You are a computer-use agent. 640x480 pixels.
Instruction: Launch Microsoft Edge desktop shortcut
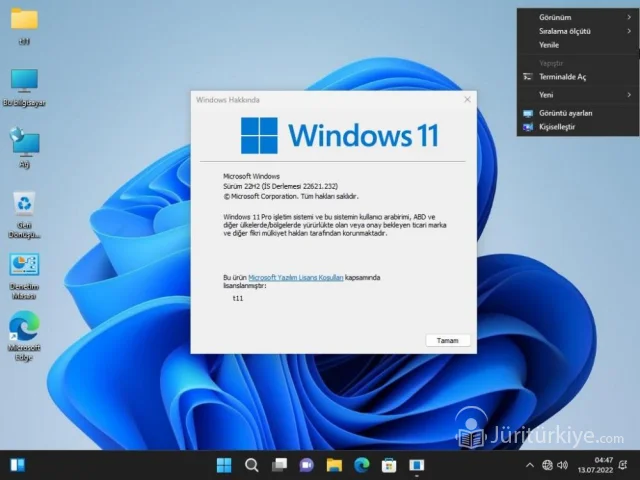(24, 336)
